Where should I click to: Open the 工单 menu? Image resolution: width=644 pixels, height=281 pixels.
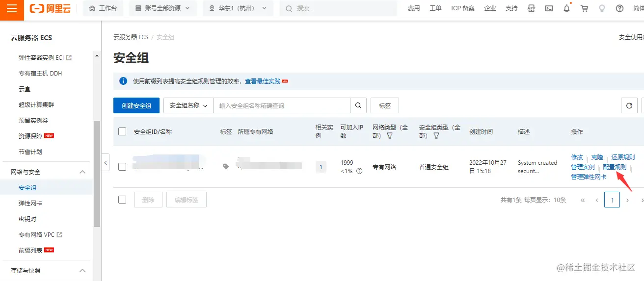click(x=435, y=8)
